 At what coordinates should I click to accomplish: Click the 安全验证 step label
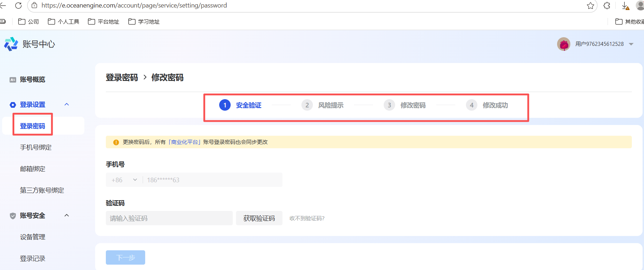[x=249, y=105]
